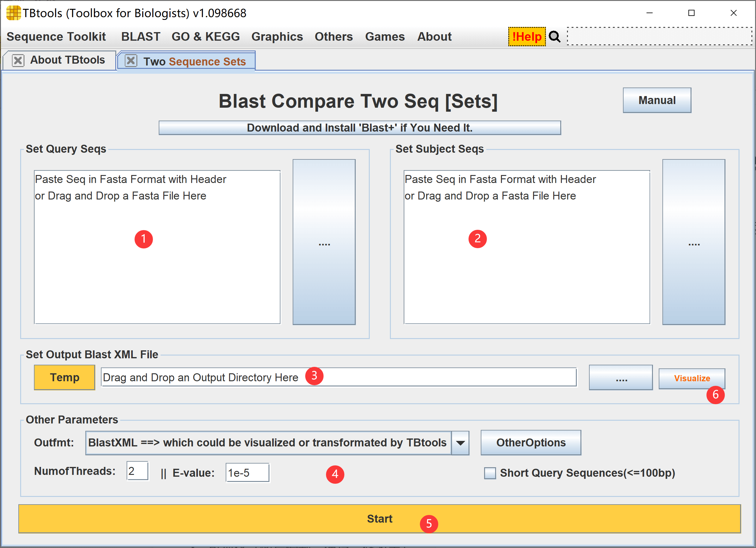Open the BLAST menu

141,36
